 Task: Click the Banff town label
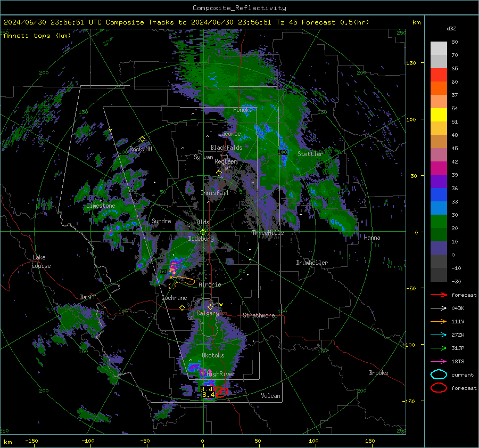(88, 297)
